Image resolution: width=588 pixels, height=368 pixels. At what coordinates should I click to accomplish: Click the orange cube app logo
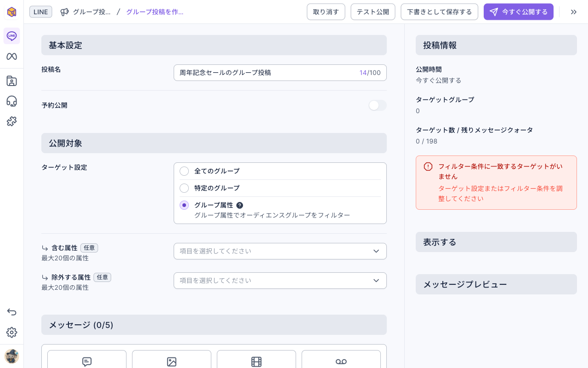pyautogui.click(x=11, y=12)
